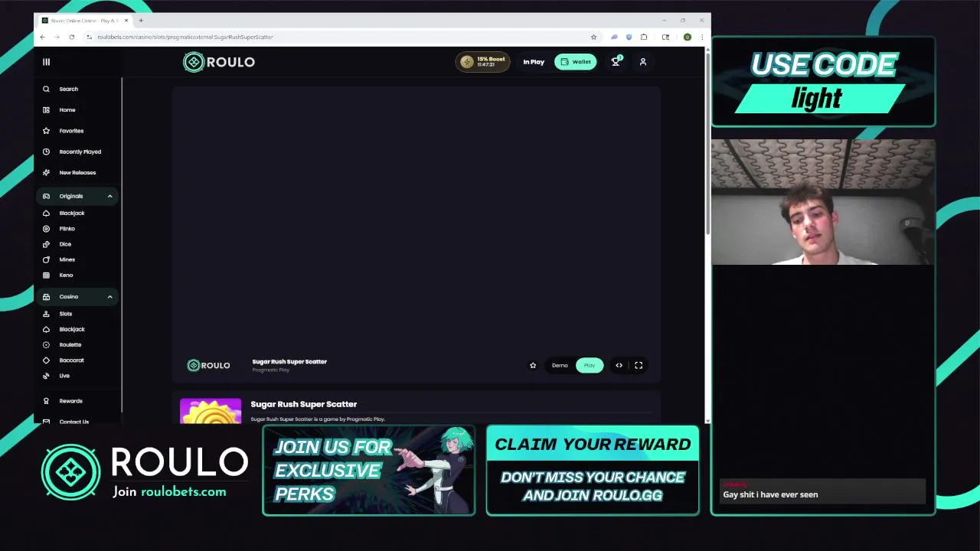The width and height of the screenshot is (980, 551).
Task: Click the Plinko circle icon
Action: [46, 229]
